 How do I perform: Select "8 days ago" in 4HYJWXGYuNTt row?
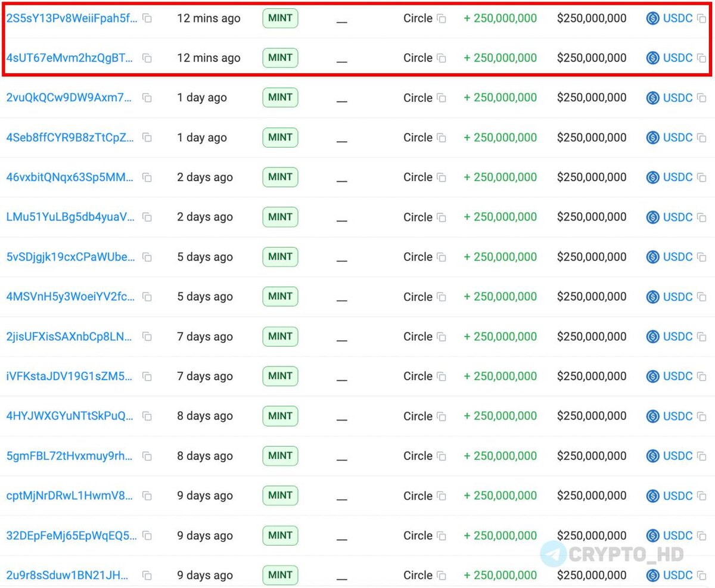(x=205, y=416)
